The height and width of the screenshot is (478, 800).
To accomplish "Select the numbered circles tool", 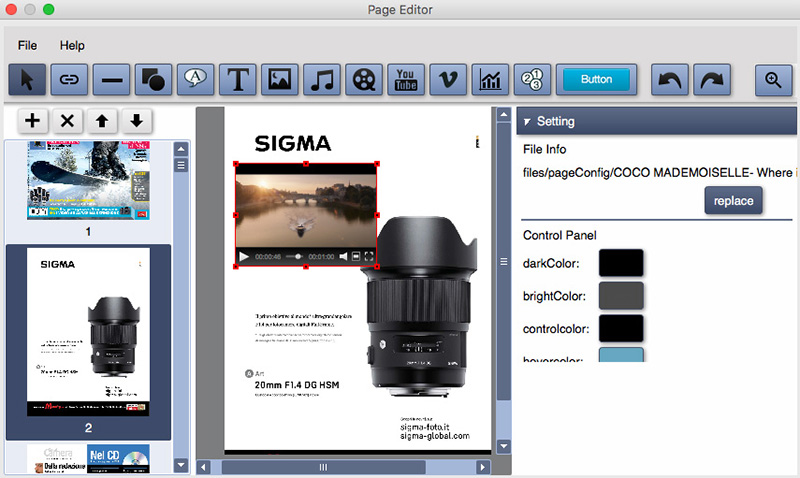I will [532, 80].
